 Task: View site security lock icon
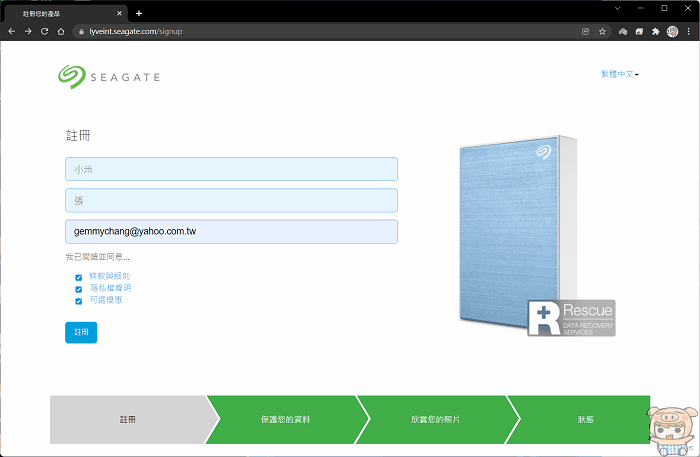click(81, 32)
